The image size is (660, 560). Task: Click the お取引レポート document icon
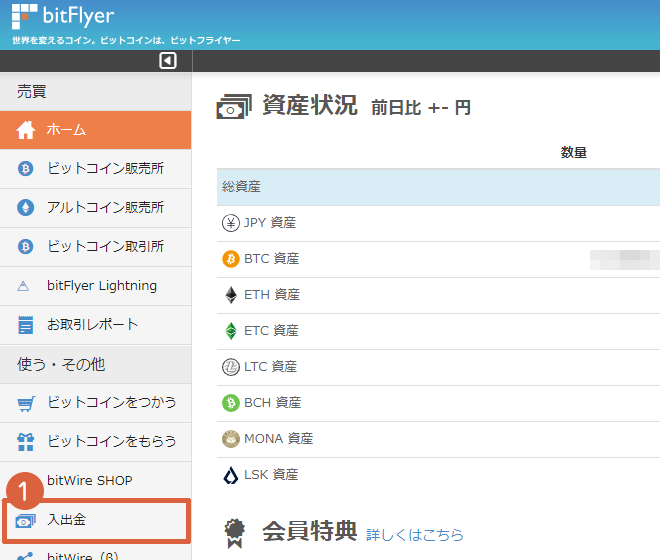point(26,325)
